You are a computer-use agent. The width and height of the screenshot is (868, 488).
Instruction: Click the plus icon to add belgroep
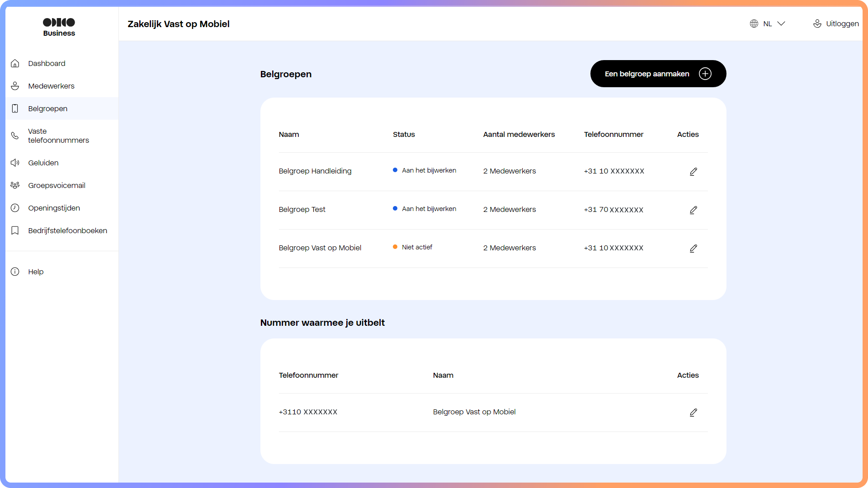coord(705,74)
